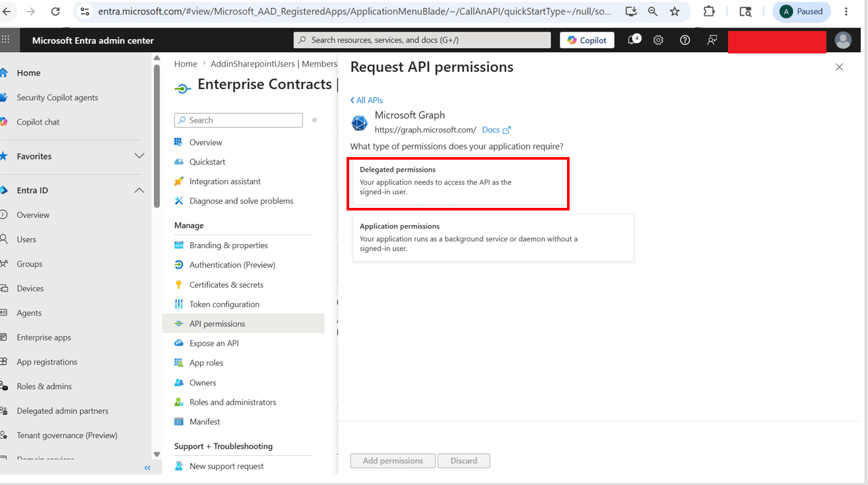The height and width of the screenshot is (485, 868).
Task: Click the notifications bell icon
Action: (x=634, y=40)
